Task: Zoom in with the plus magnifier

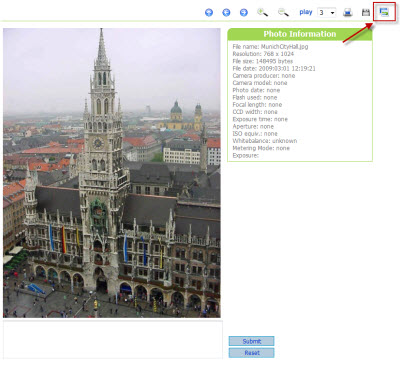Action: (x=263, y=13)
